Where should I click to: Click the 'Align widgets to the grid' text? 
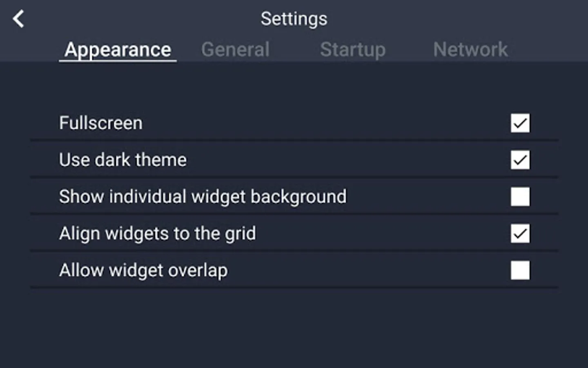[x=157, y=233]
